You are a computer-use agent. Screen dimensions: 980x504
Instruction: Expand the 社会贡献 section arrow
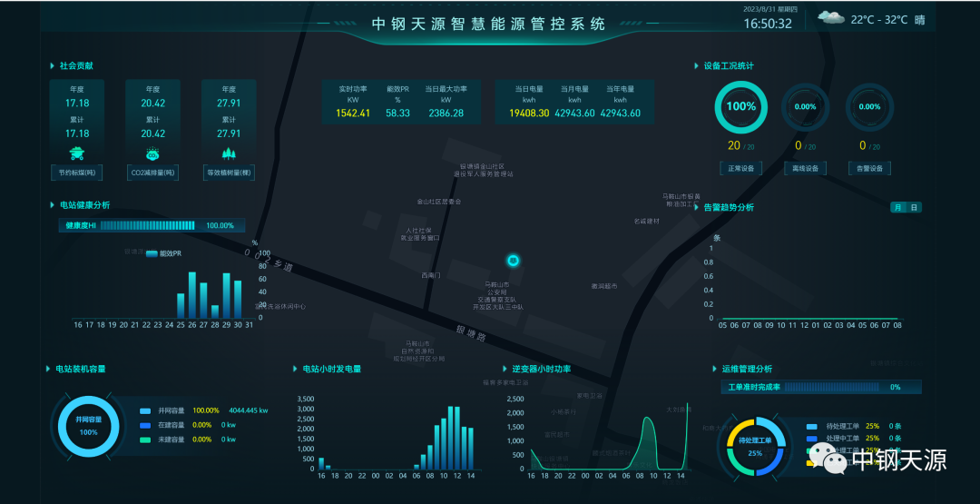(52, 65)
